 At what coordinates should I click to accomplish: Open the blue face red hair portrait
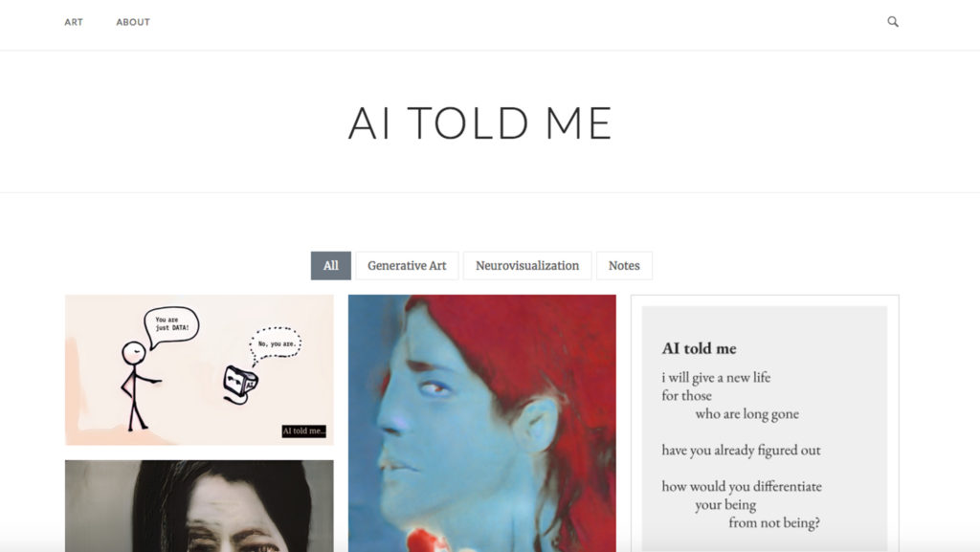tap(482, 424)
